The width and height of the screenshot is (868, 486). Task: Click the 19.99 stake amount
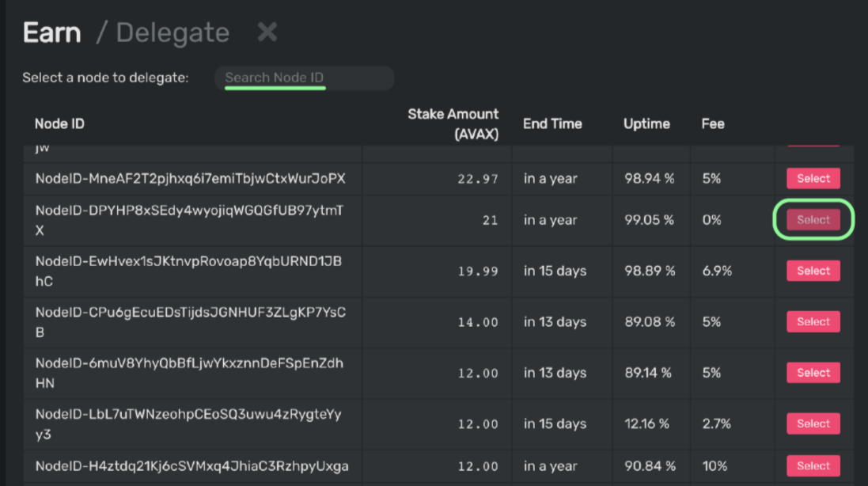478,271
